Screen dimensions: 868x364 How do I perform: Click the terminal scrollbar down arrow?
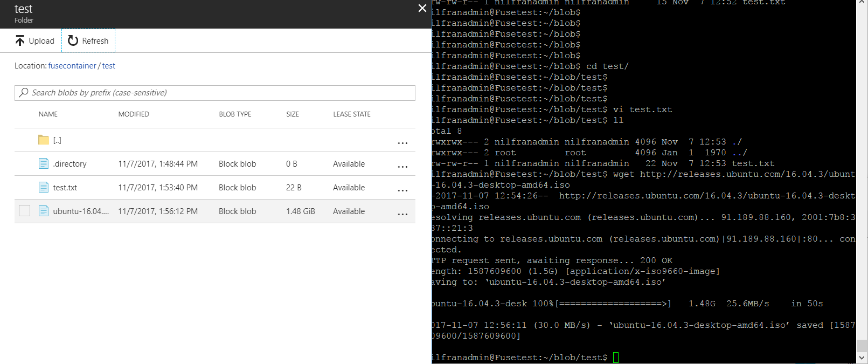862,358
